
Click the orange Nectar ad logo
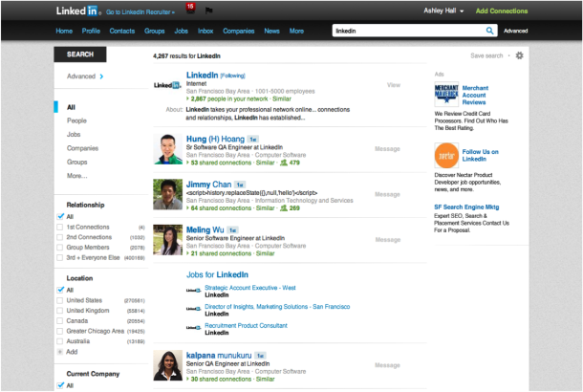[446, 156]
